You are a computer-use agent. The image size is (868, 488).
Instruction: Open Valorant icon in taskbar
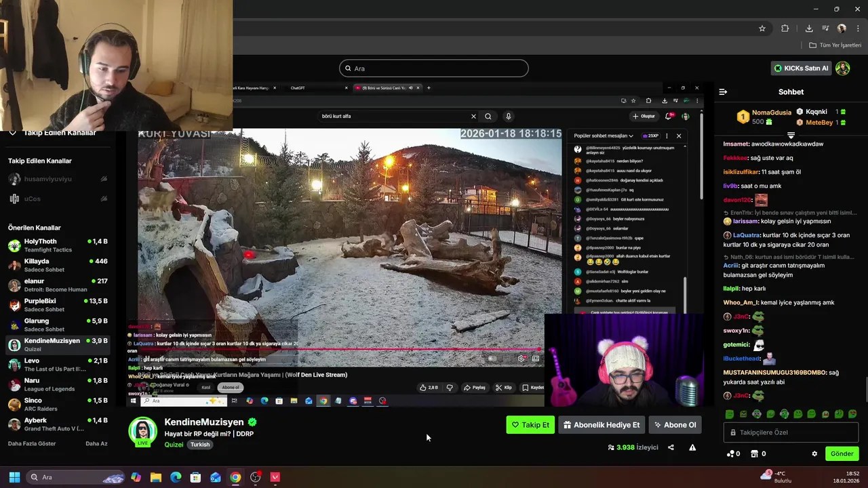click(275, 477)
